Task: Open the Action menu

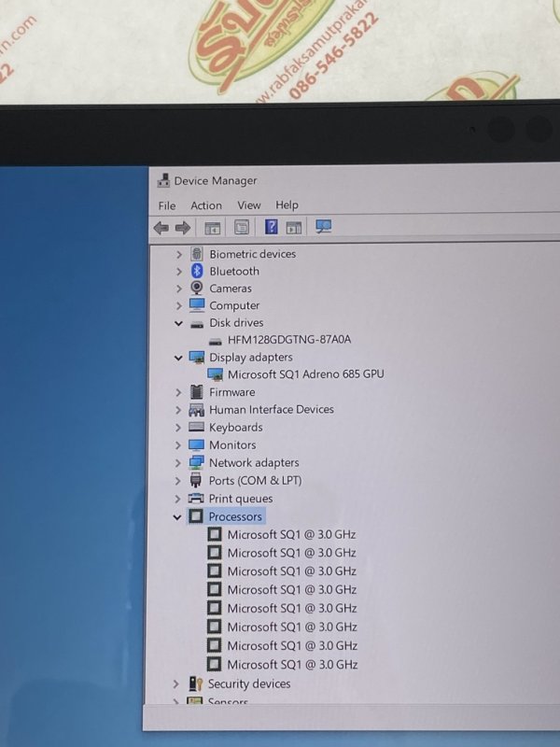Action: click(x=206, y=205)
